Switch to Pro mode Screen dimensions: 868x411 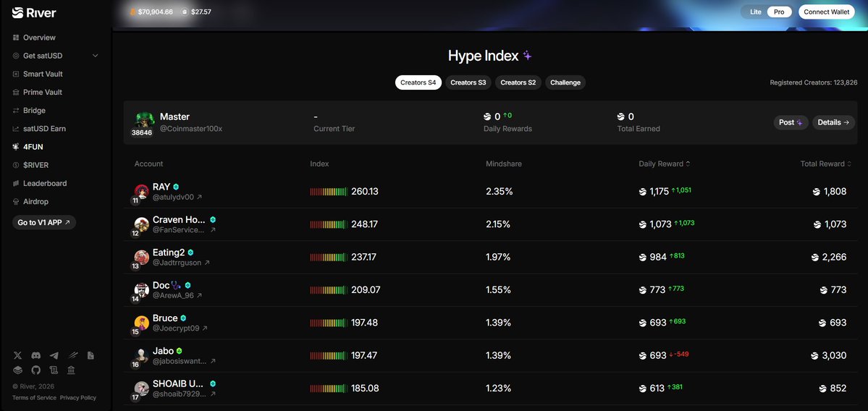(x=779, y=12)
